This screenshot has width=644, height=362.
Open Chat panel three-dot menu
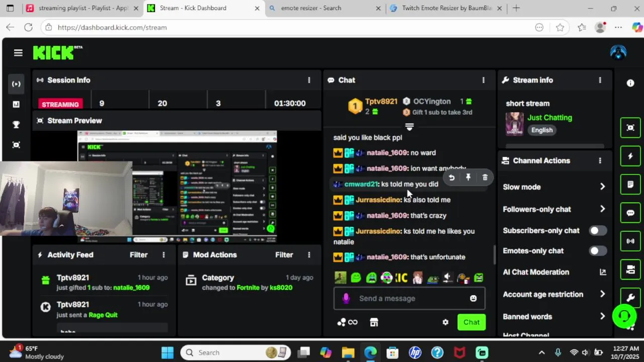(x=484, y=80)
